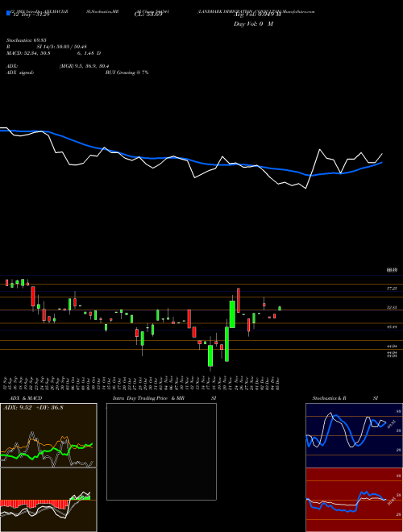Open the ADX indicator chart panel

pos(48,435)
